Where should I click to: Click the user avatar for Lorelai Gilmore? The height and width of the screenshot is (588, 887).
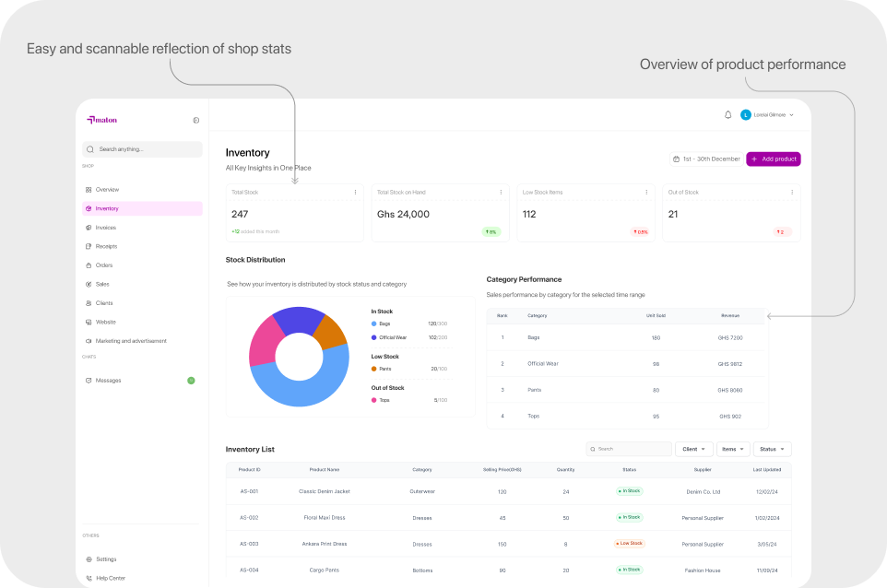pyautogui.click(x=746, y=115)
